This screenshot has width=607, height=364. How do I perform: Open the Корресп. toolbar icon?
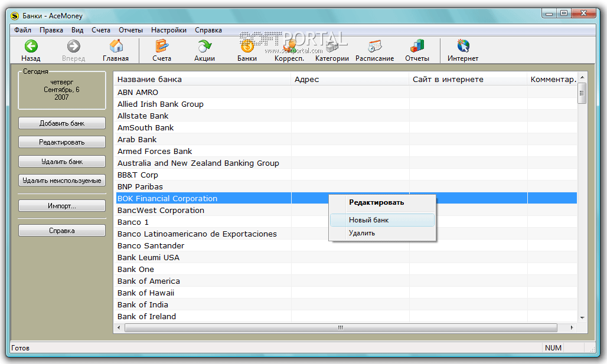point(289,46)
